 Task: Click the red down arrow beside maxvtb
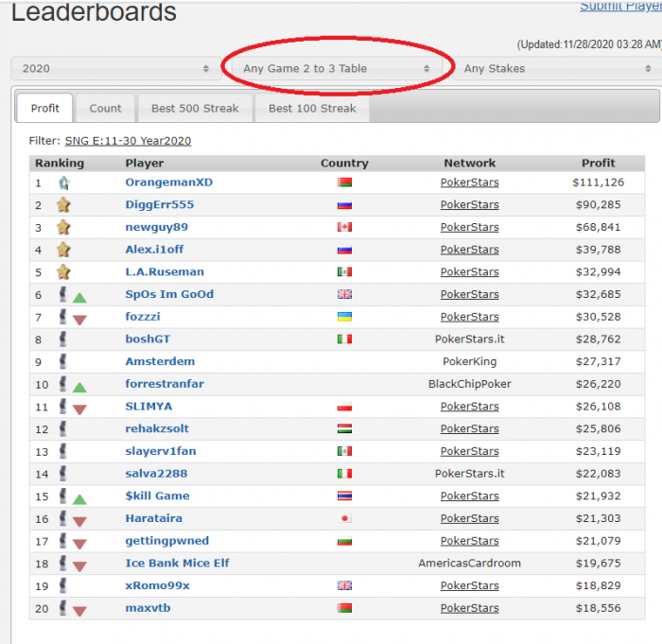[79, 612]
